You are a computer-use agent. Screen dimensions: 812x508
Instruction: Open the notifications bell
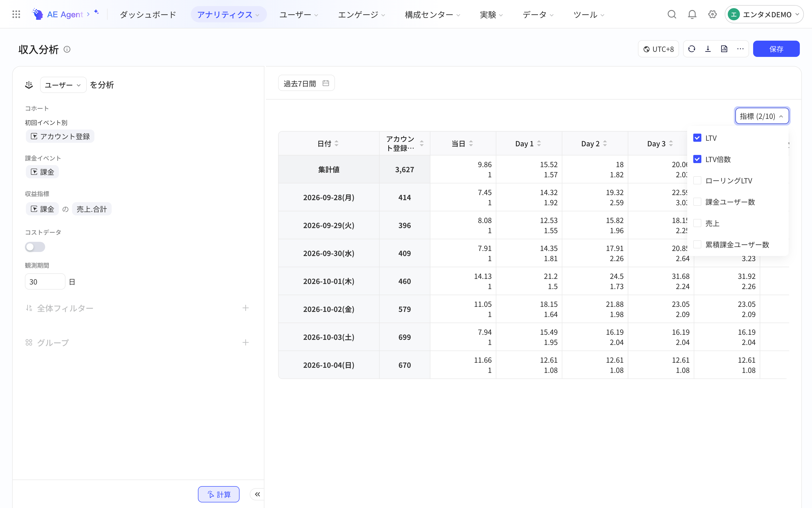692,14
